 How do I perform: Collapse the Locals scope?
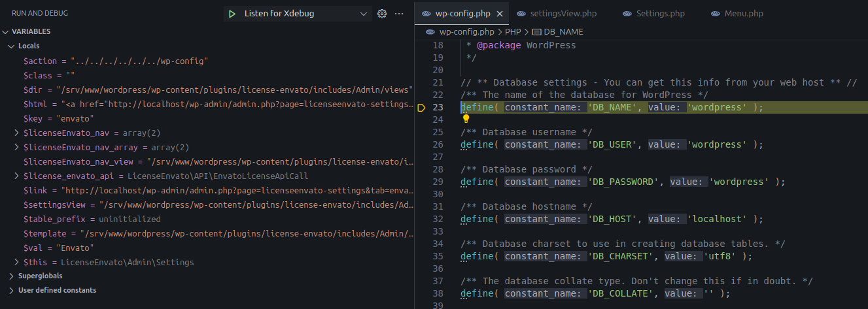(12, 46)
